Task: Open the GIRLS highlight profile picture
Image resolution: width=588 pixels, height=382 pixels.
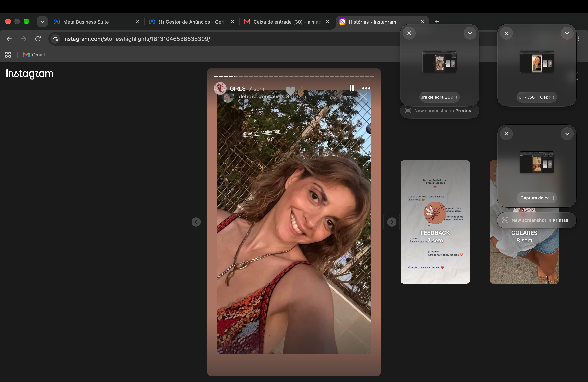Action: click(220, 88)
